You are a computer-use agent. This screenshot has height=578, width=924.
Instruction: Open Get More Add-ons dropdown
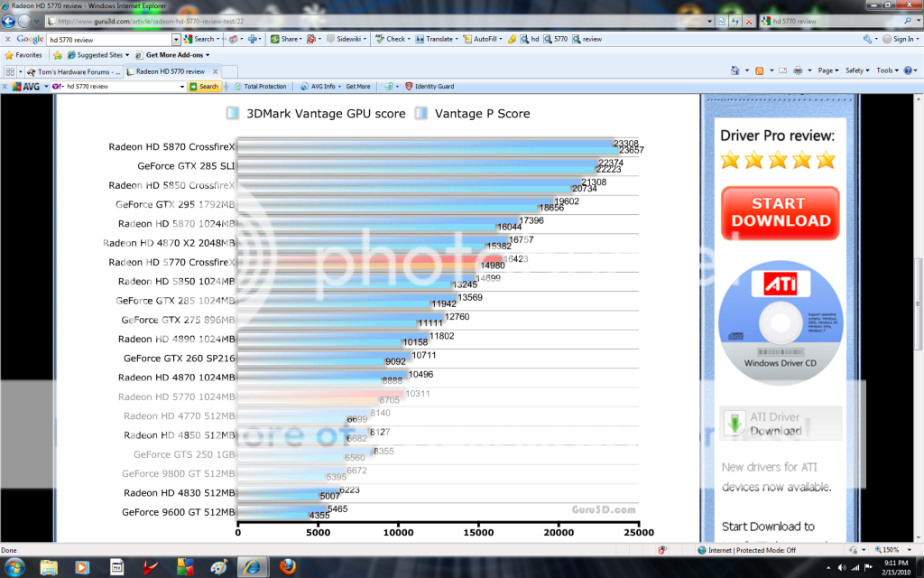coord(172,55)
